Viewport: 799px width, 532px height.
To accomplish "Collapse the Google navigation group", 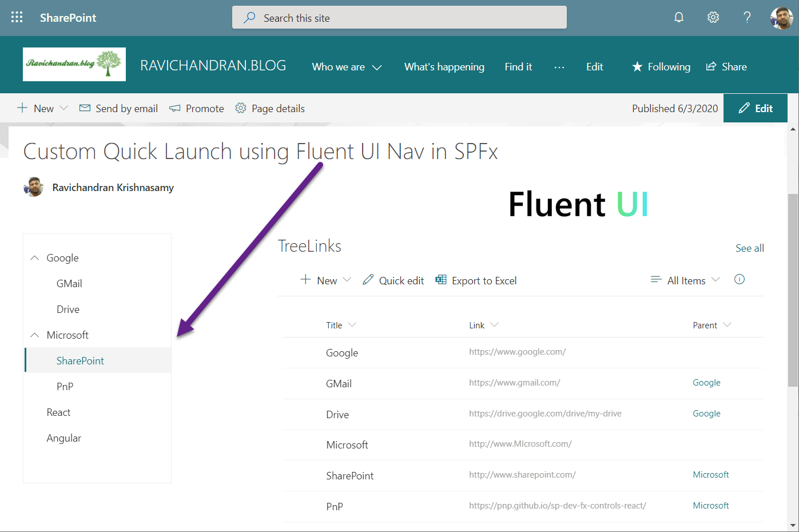I will pos(35,258).
